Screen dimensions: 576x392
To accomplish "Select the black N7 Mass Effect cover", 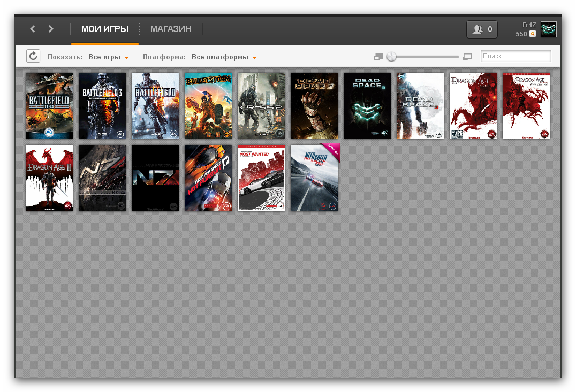I will click(x=155, y=178).
